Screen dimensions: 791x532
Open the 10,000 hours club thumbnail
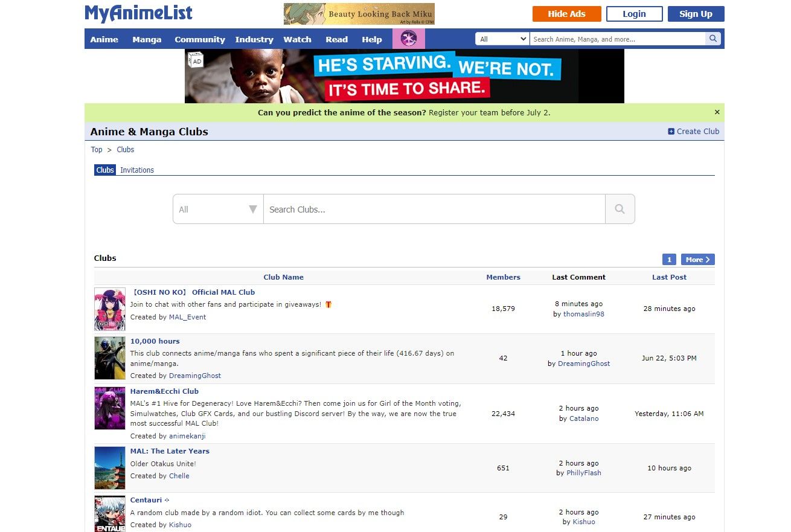[110, 358]
